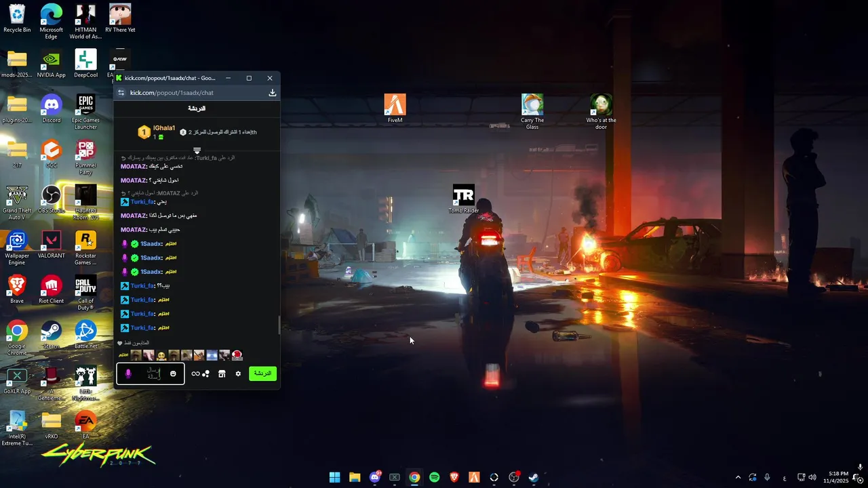Select the Brave desktop shortcut
Screen dimensions: 868x488
coord(17,289)
